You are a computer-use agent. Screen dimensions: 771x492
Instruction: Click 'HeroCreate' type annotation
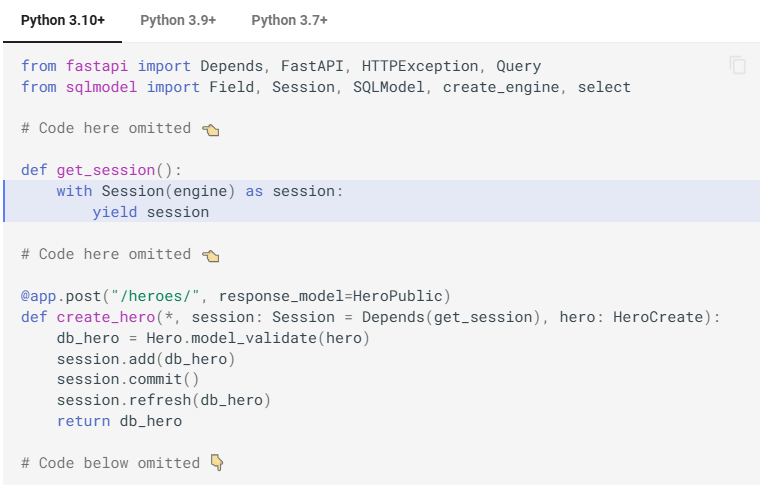(x=657, y=317)
